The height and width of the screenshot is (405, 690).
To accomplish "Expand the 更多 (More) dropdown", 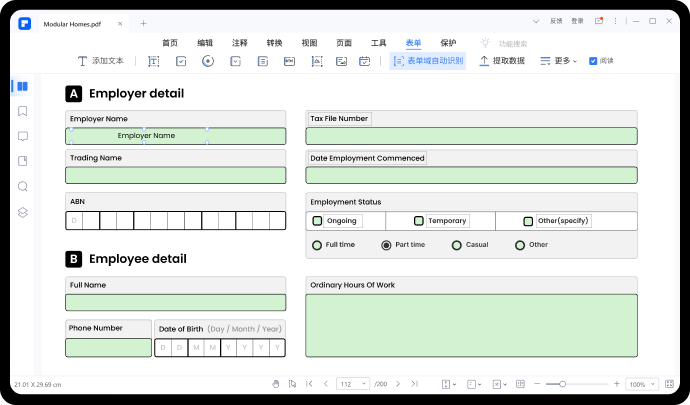I will pos(558,61).
